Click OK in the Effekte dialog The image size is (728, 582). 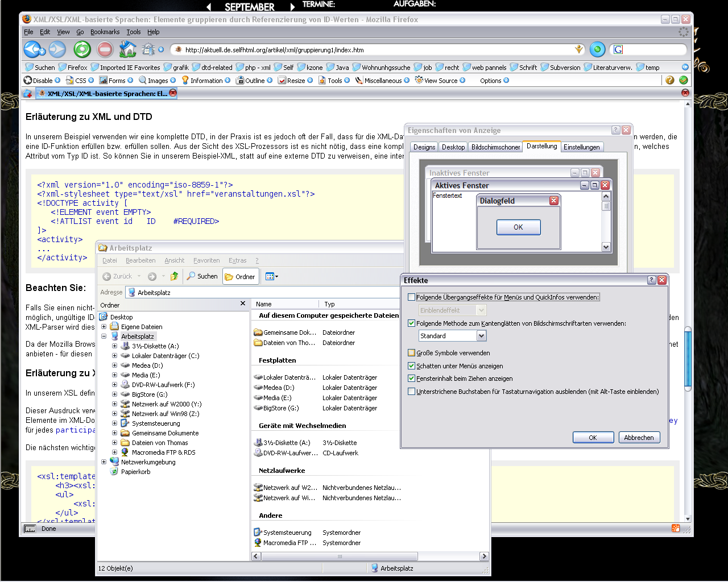pos(593,438)
